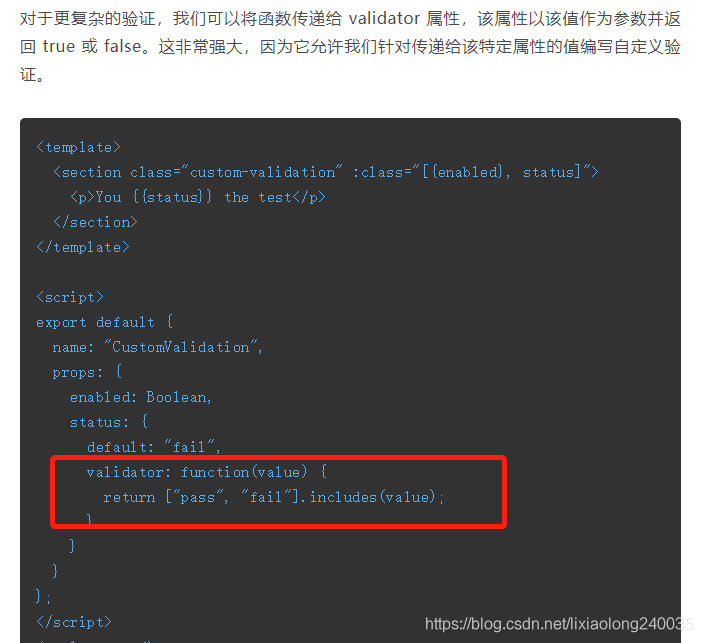Image resolution: width=703 pixels, height=643 pixels.
Task: Click the word validator in the paragraph
Action: point(384,18)
